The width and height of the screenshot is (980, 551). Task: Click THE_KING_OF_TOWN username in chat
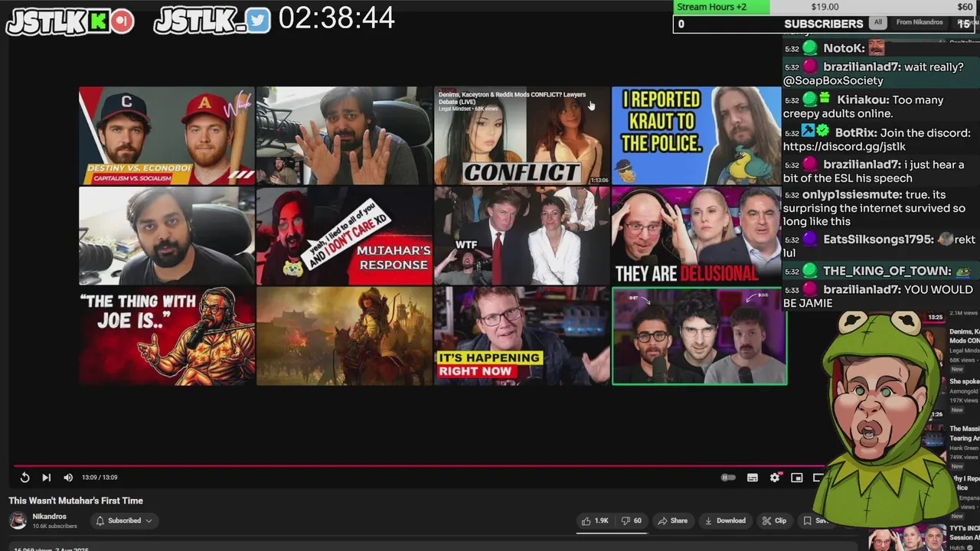point(887,271)
